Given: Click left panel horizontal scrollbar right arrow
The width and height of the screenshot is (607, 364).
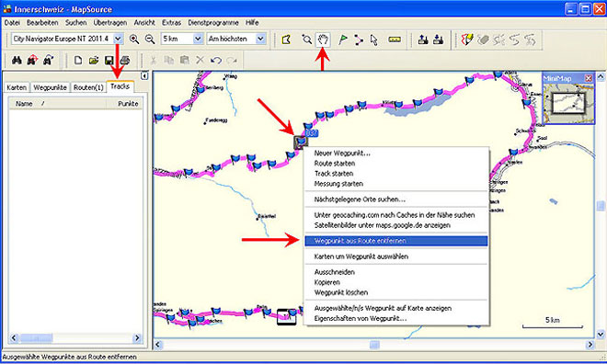Looking at the screenshot, I should [137, 338].
